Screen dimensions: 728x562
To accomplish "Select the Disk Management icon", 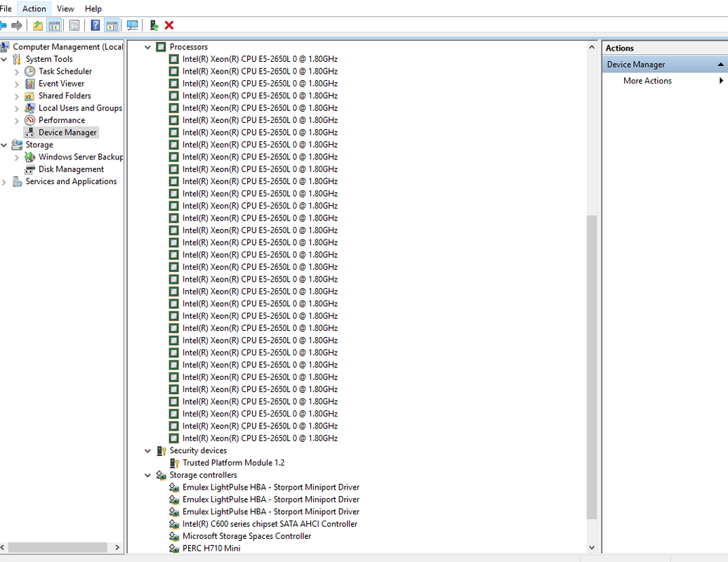I will (29, 169).
